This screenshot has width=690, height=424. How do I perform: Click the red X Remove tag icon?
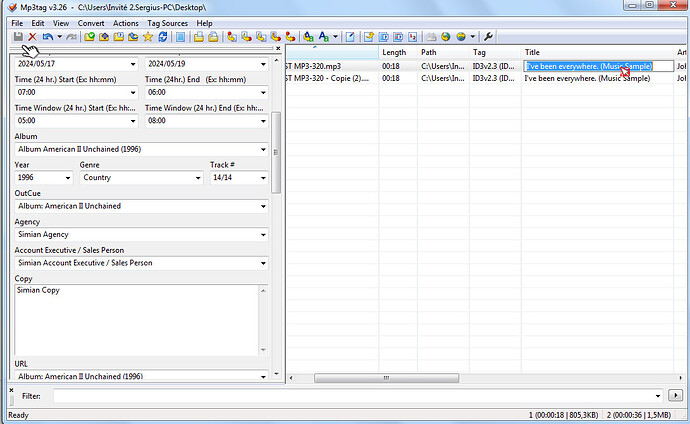coord(33,37)
